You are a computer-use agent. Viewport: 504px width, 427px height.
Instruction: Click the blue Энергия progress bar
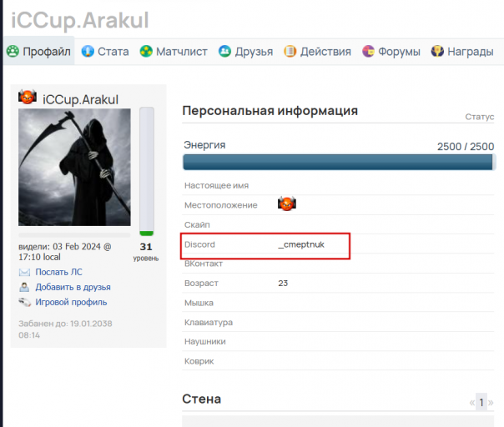[339, 162]
